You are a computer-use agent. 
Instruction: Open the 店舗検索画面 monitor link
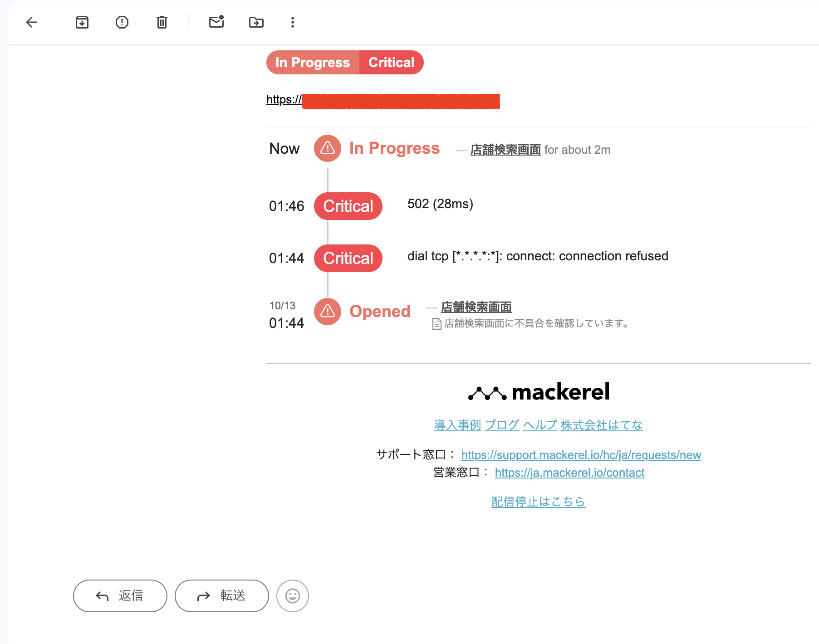[x=505, y=150]
